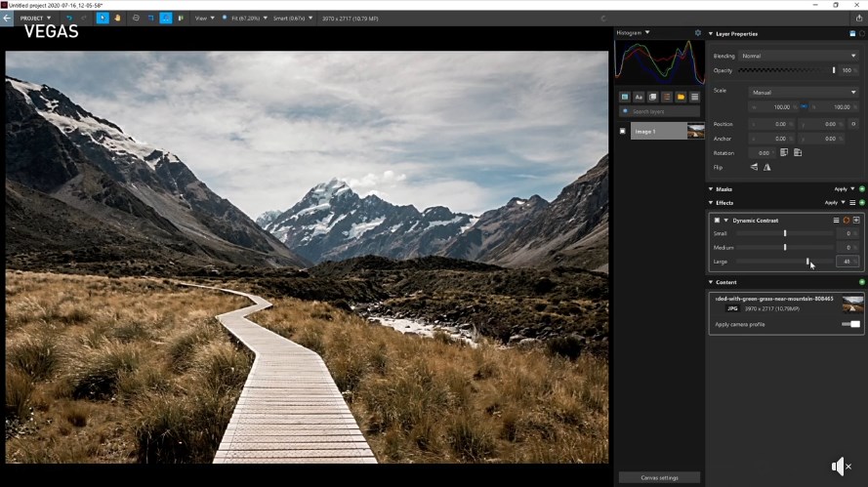
Task: Click the compare split-view icon
Action: 181,19
